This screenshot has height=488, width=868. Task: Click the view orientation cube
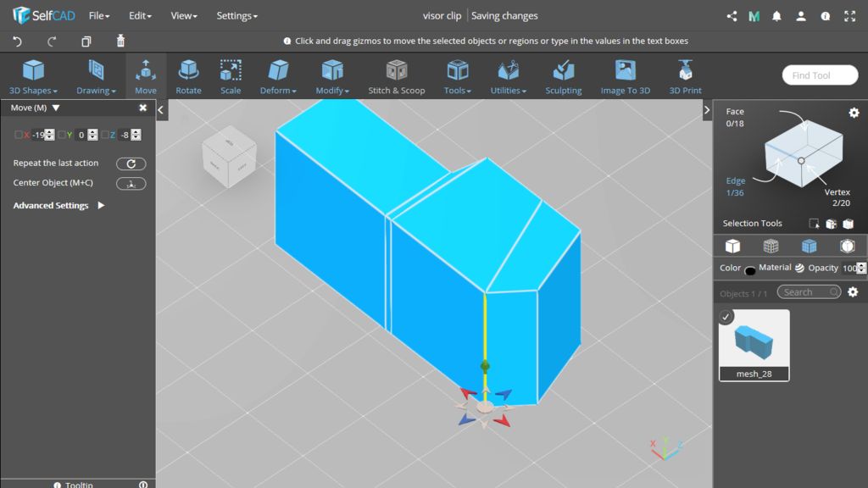[229, 157]
